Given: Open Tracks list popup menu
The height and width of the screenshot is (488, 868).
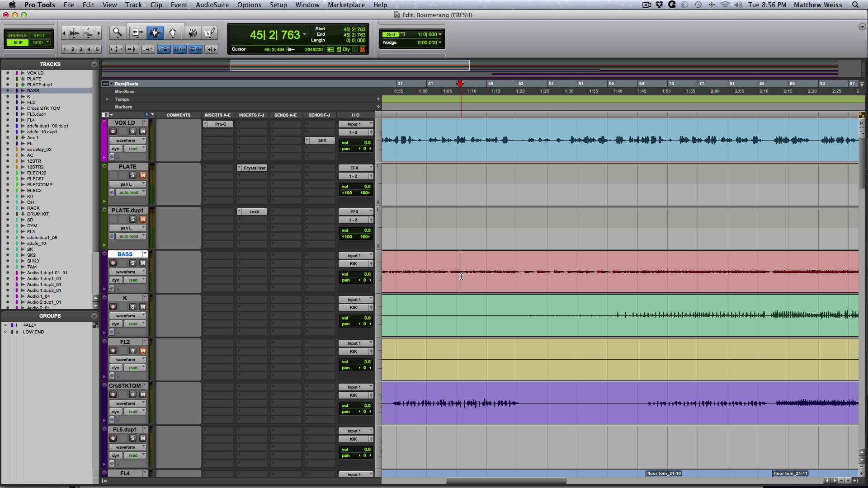Looking at the screenshot, I should [94, 64].
